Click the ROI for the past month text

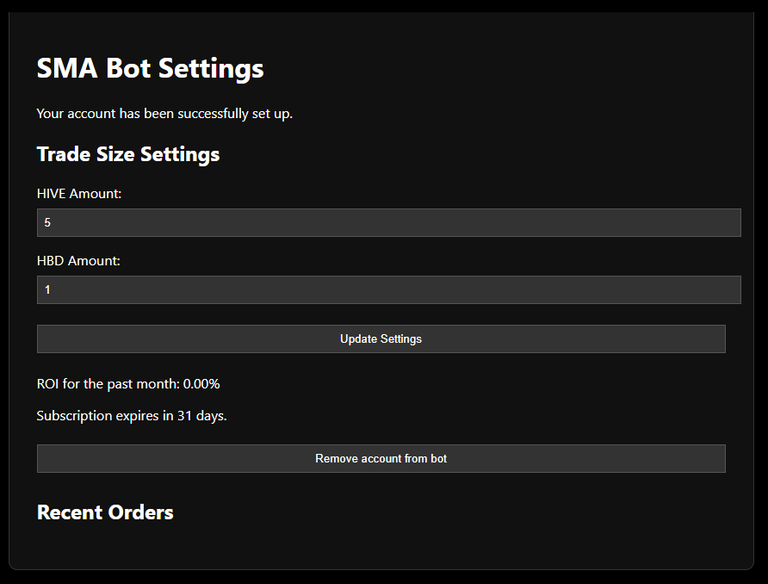(x=128, y=384)
